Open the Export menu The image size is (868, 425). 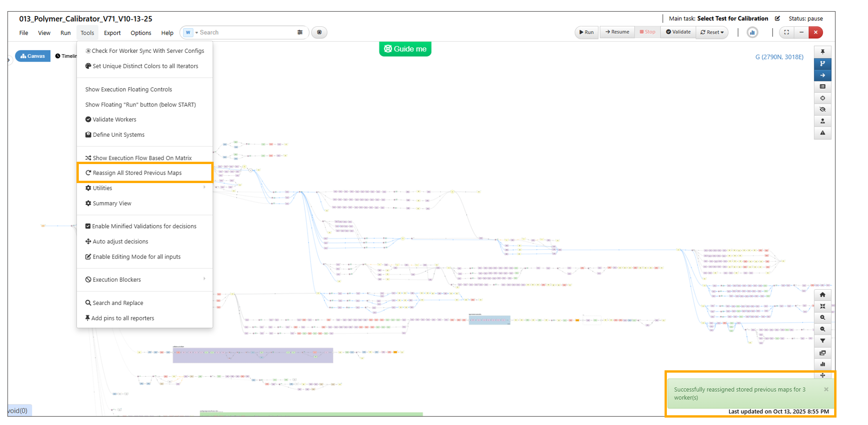(x=112, y=33)
